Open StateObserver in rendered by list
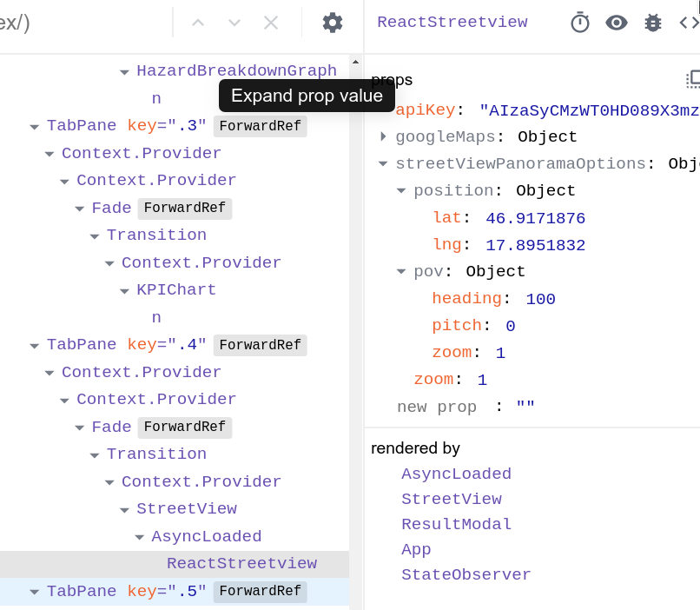The height and width of the screenshot is (610, 700). [466, 574]
